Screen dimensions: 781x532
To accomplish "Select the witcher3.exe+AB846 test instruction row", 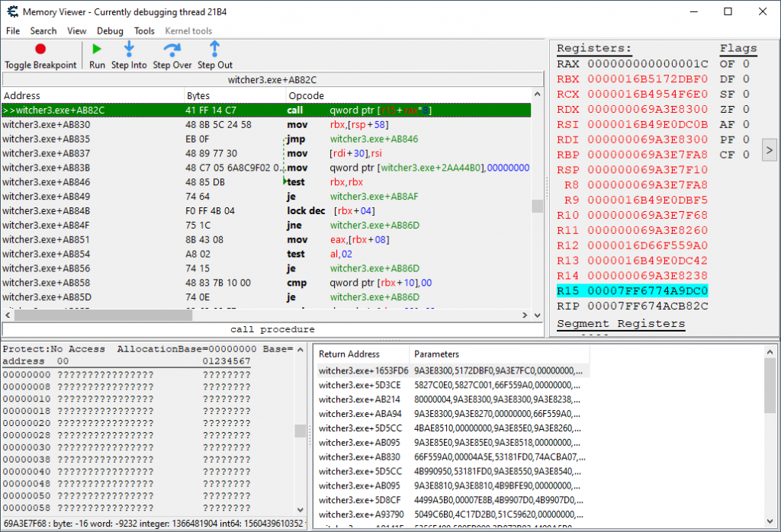I will (x=46, y=182).
